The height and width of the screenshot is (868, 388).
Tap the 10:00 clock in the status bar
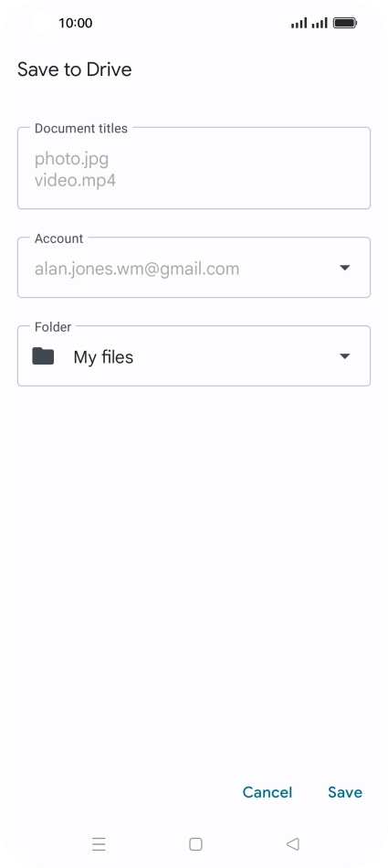75,23
